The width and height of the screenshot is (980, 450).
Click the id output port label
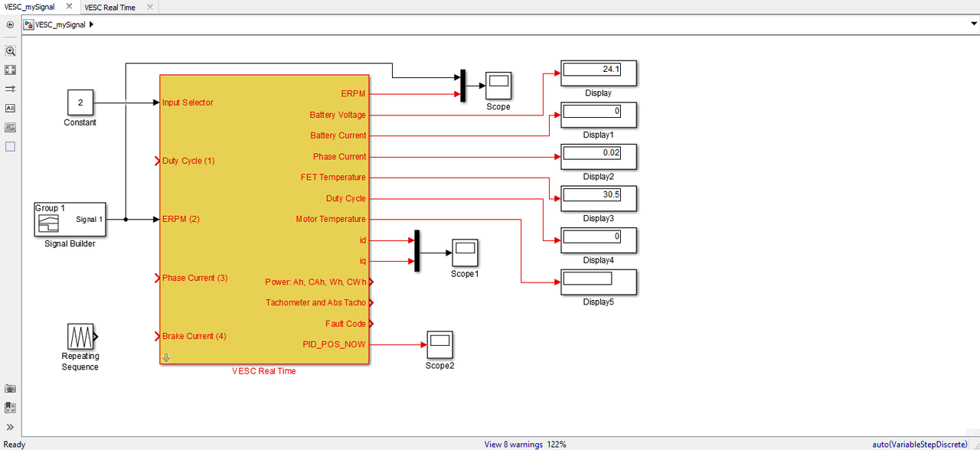pos(363,240)
